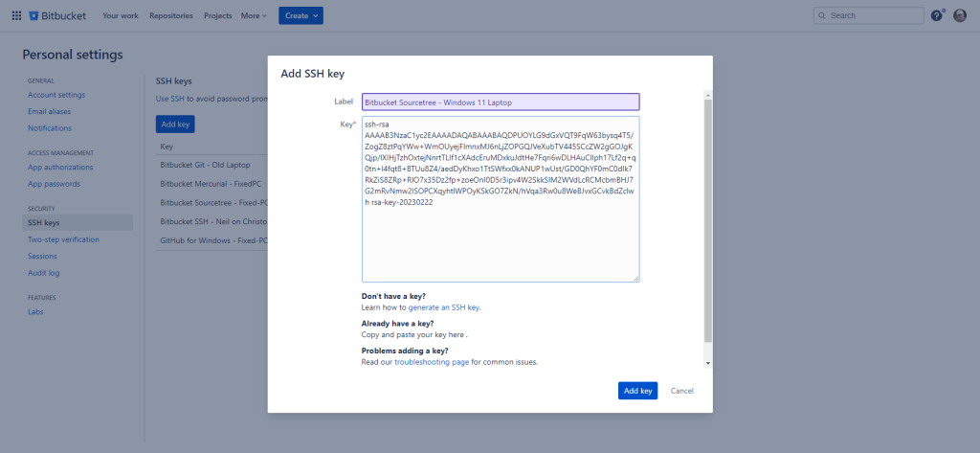Click the blue Add key dialog button
This screenshot has height=453, width=980.
point(637,391)
